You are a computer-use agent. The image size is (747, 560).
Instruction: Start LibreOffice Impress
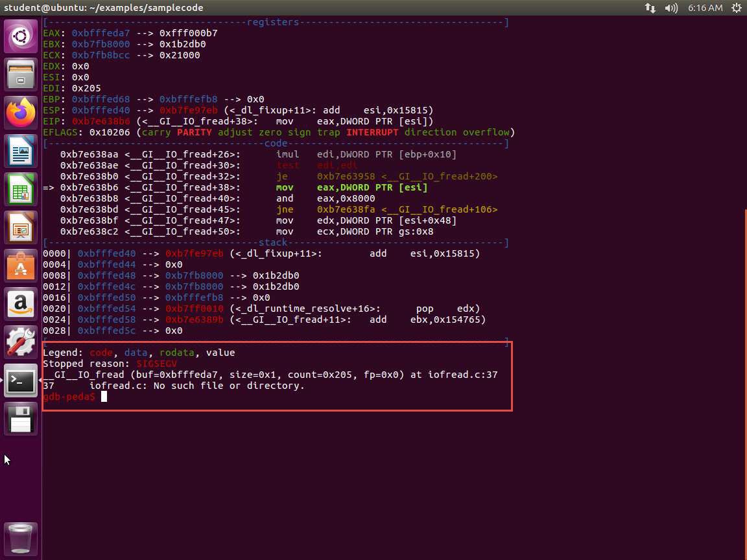21,227
